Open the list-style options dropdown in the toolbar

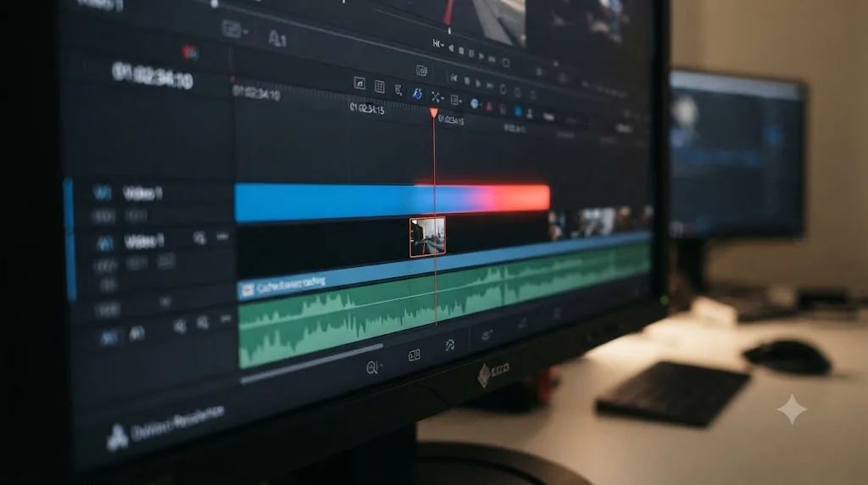456,100
